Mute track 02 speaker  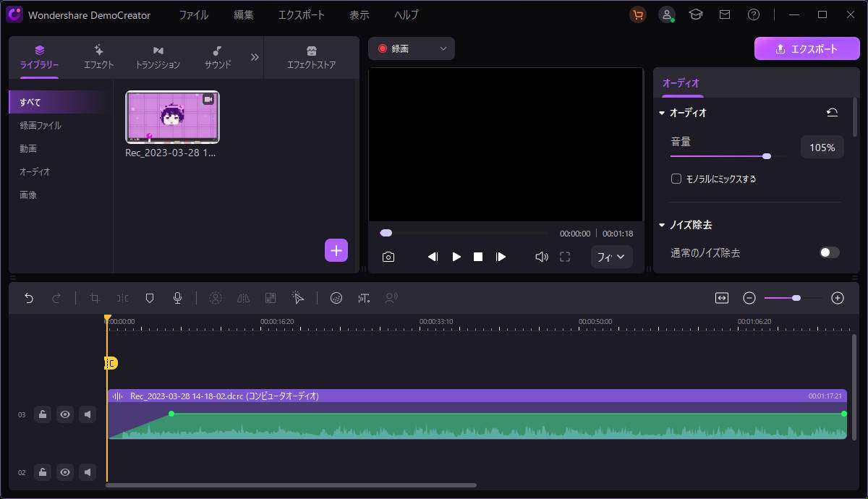(88, 472)
